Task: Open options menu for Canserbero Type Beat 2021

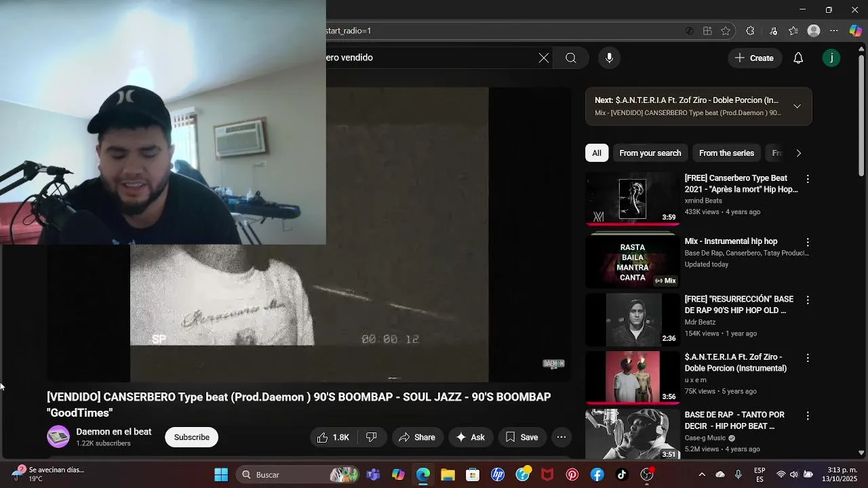Action: click(x=808, y=179)
